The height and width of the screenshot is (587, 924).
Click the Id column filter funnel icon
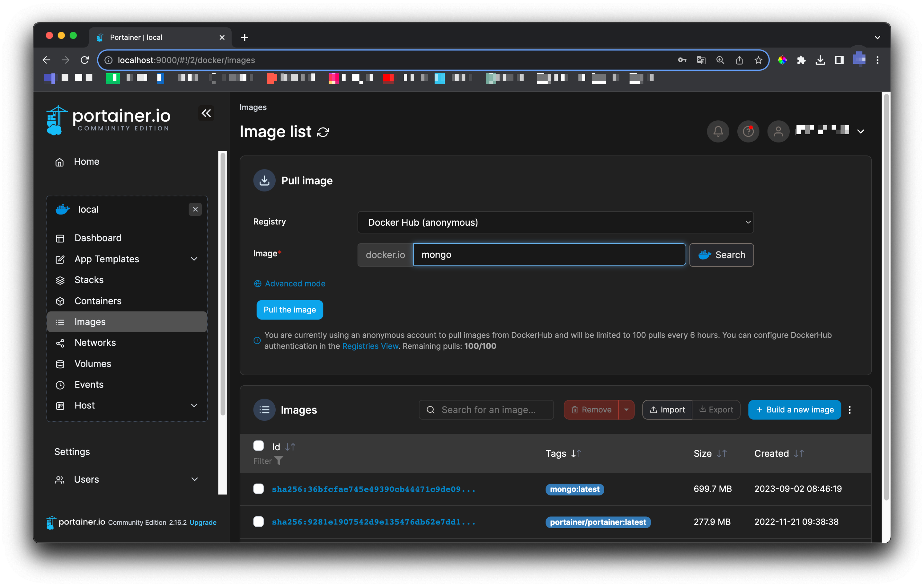coord(279,460)
